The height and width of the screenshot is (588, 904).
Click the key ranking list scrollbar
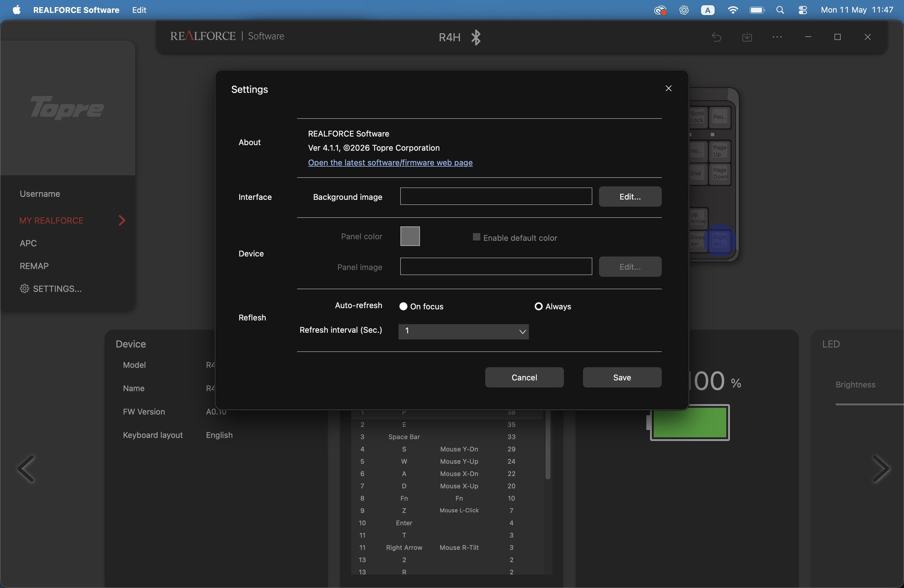[x=548, y=445]
